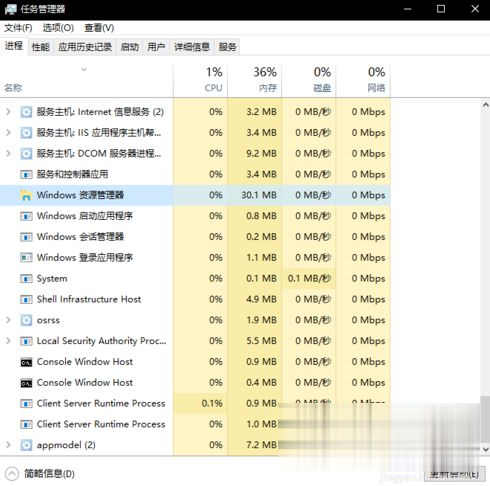Click the 简略信息(D) link
490x486 pixels.
(x=49, y=474)
